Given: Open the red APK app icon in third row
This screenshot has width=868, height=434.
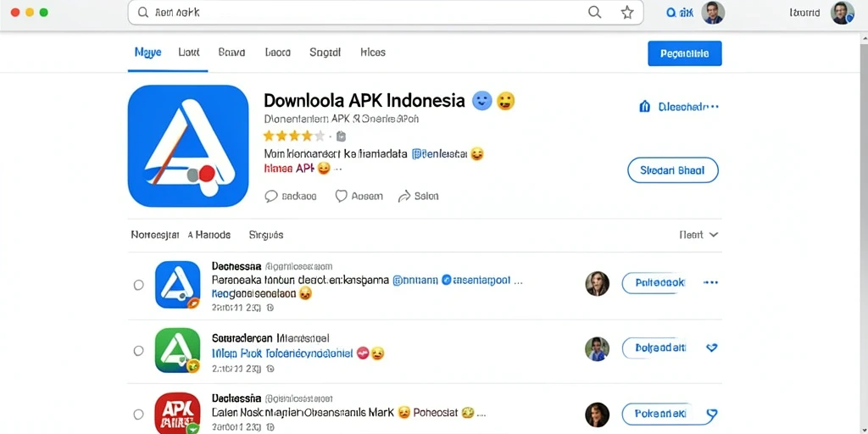Looking at the screenshot, I should [x=178, y=413].
